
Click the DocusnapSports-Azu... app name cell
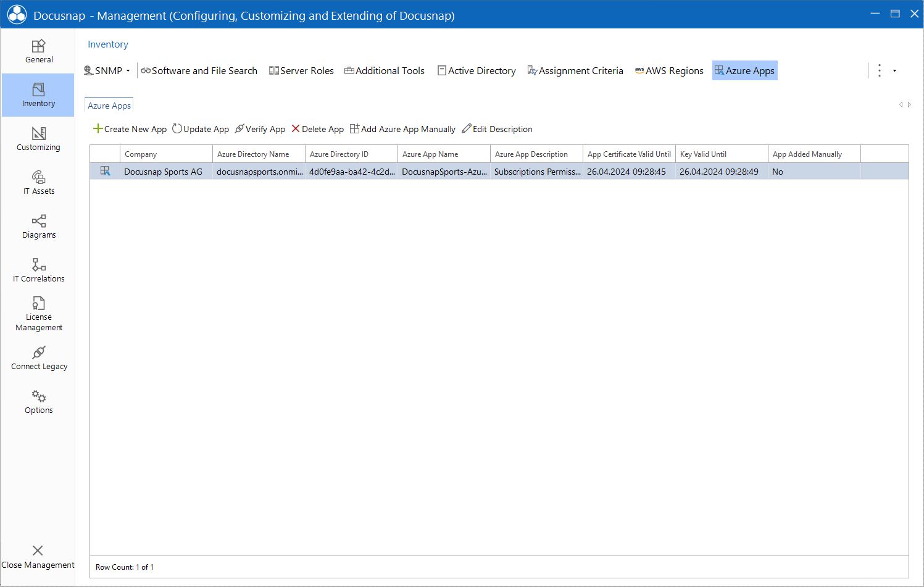(444, 172)
